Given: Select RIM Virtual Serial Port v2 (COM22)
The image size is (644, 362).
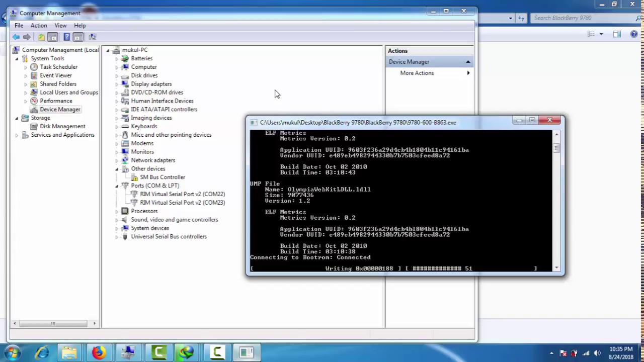Looking at the screenshot, I should (182, 194).
